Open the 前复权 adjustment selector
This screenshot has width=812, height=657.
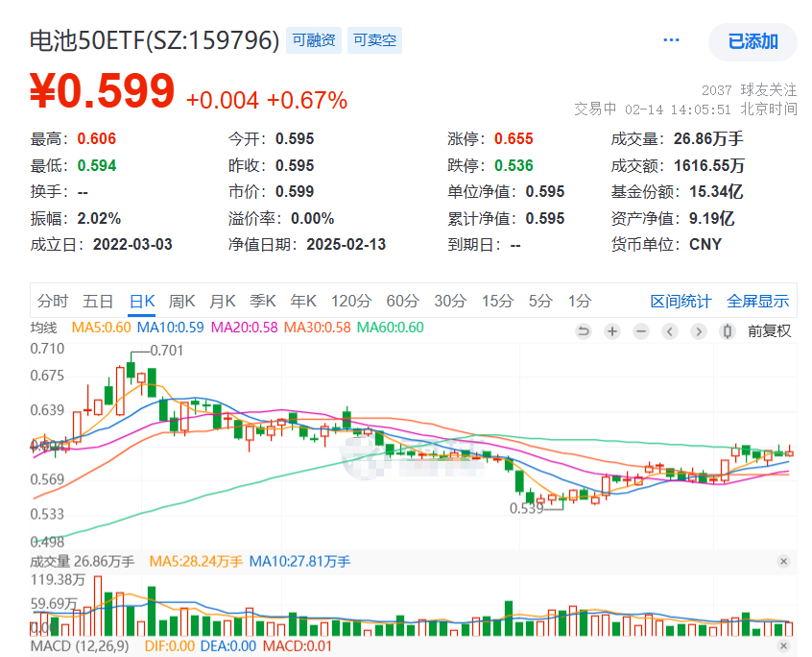tap(768, 331)
